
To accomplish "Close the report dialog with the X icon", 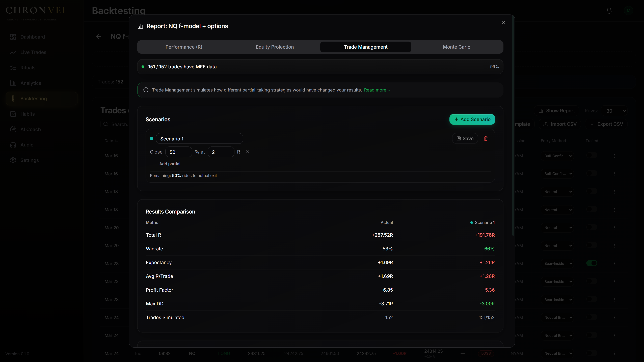I will click(503, 23).
